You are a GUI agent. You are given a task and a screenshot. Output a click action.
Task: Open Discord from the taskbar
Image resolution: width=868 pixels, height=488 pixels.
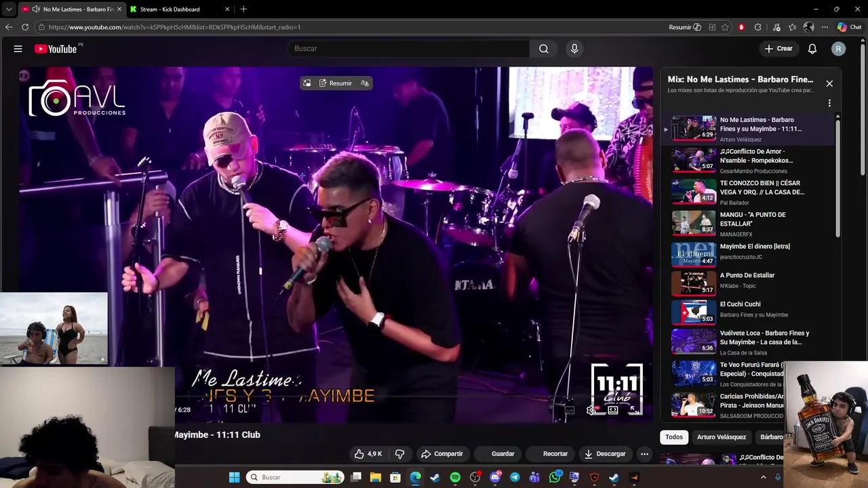495,477
